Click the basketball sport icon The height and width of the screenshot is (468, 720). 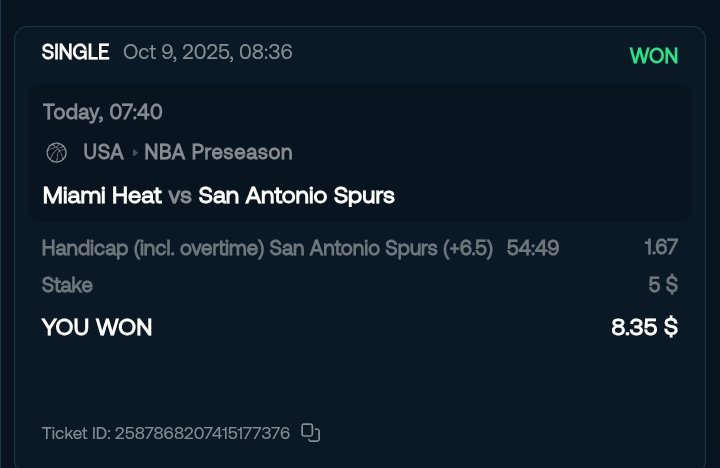click(56, 153)
